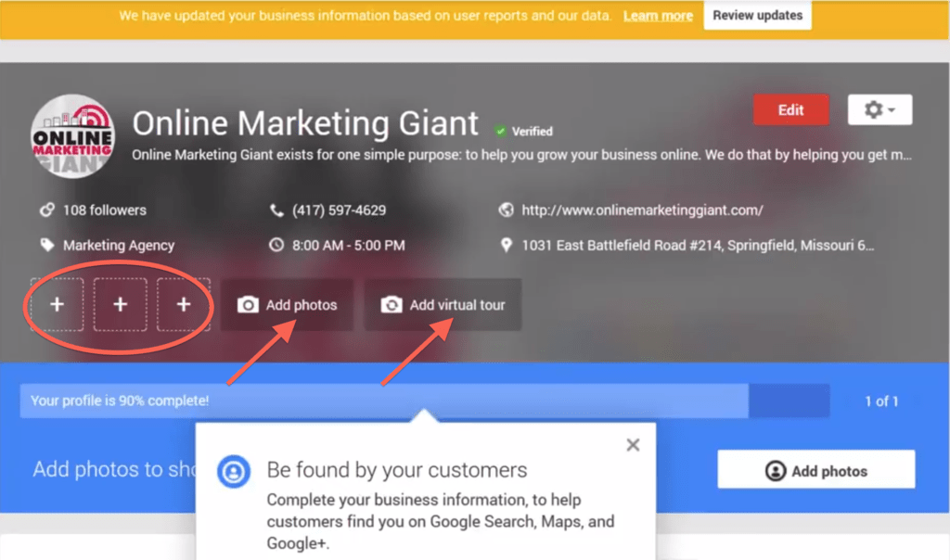This screenshot has width=950, height=560.
Task: Click the blue profile circle icon in popup
Action: coord(234,471)
